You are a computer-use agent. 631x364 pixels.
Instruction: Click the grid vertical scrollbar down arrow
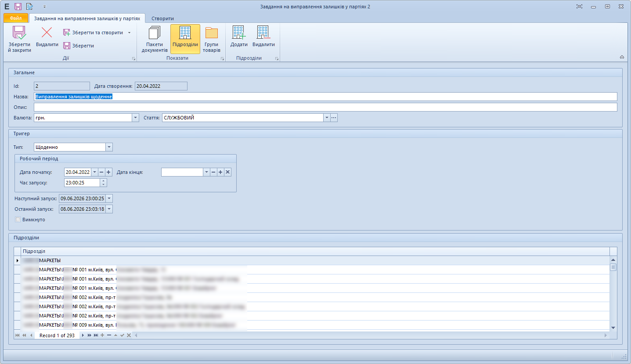click(613, 328)
